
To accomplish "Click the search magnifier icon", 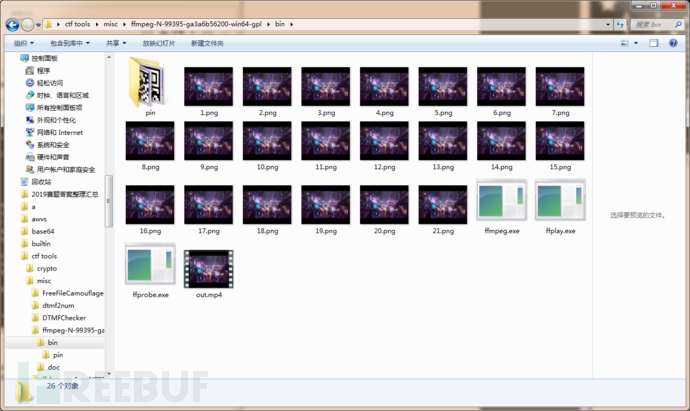I will point(678,25).
